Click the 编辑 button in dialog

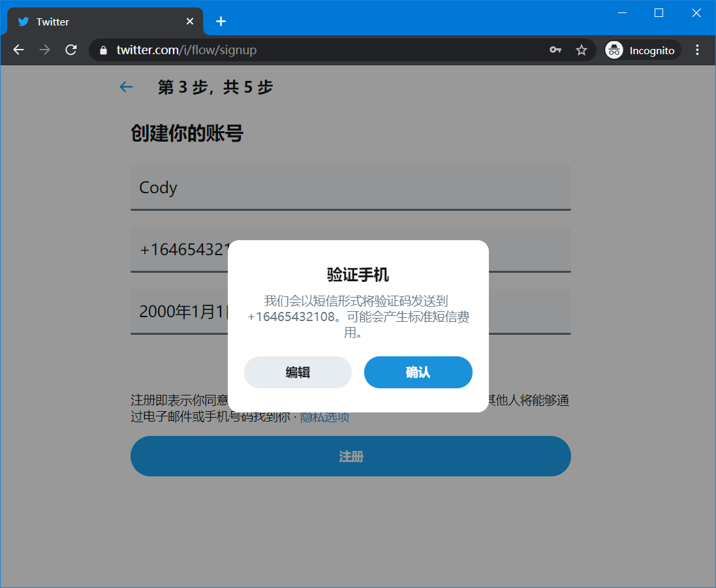[x=298, y=372]
